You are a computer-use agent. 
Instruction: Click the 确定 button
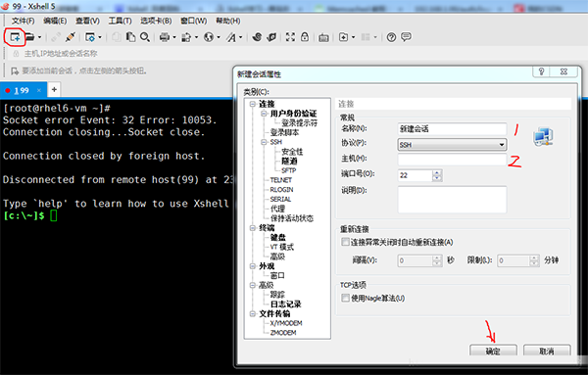(493, 351)
